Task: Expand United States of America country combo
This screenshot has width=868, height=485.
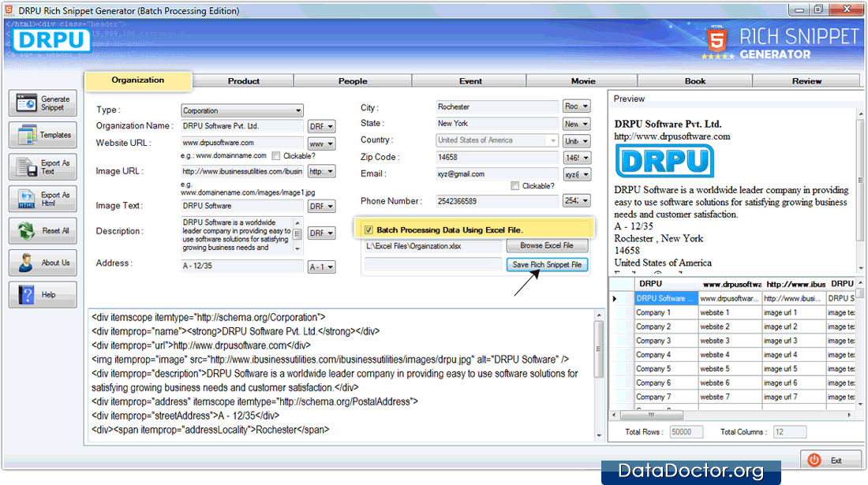Action: (x=552, y=140)
